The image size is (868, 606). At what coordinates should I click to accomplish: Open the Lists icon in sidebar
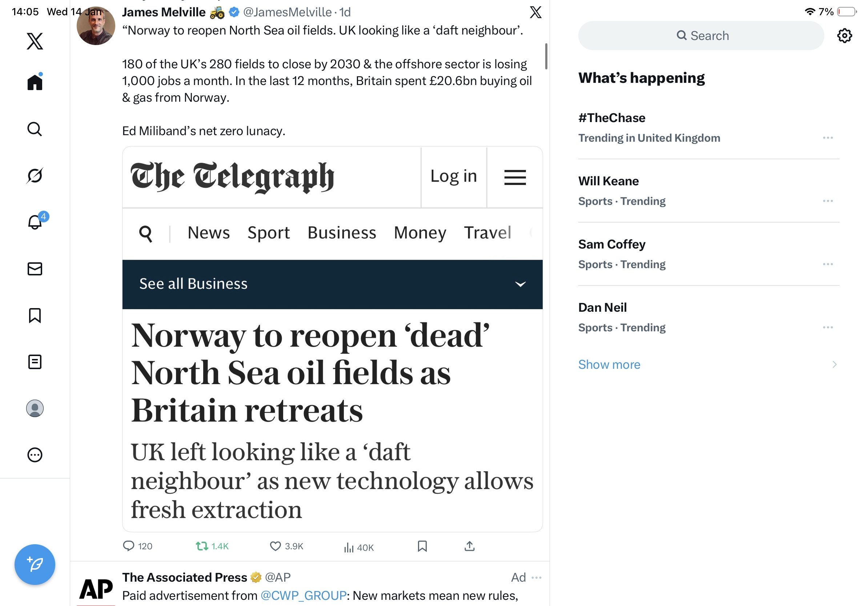35,362
